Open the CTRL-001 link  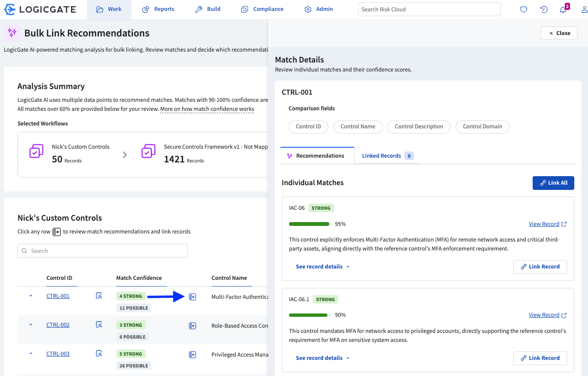tap(58, 296)
